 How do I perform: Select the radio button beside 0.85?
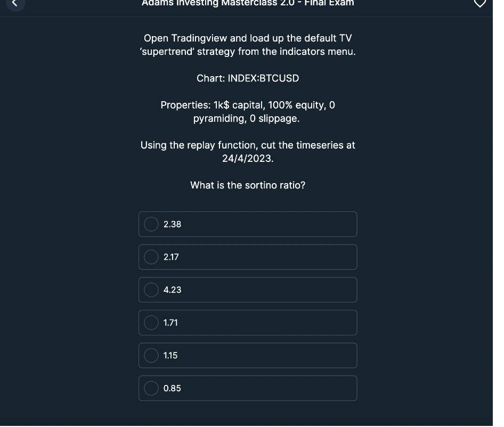pyautogui.click(x=151, y=388)
